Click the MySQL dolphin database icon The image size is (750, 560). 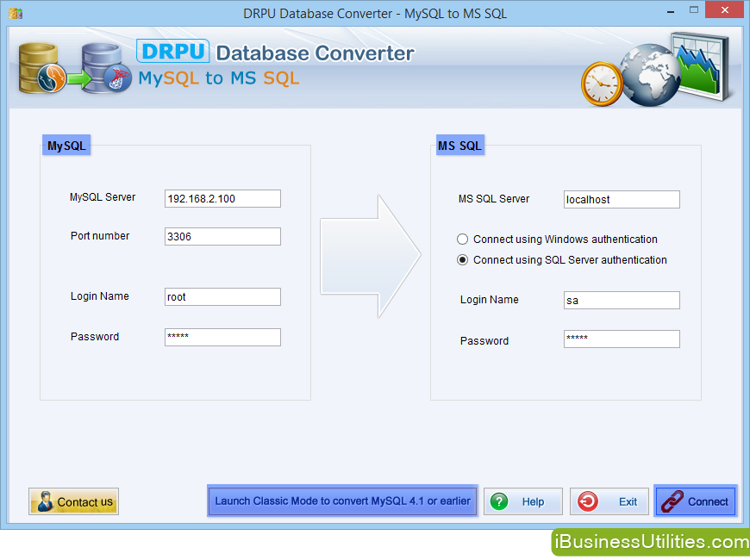pyautogui.click(x=41, y=68)
